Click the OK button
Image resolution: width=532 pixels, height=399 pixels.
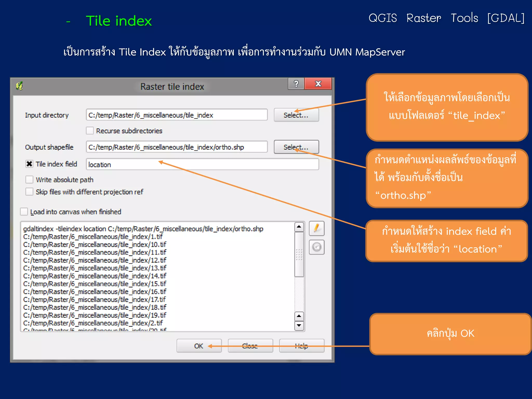click(x=199, y=346)
